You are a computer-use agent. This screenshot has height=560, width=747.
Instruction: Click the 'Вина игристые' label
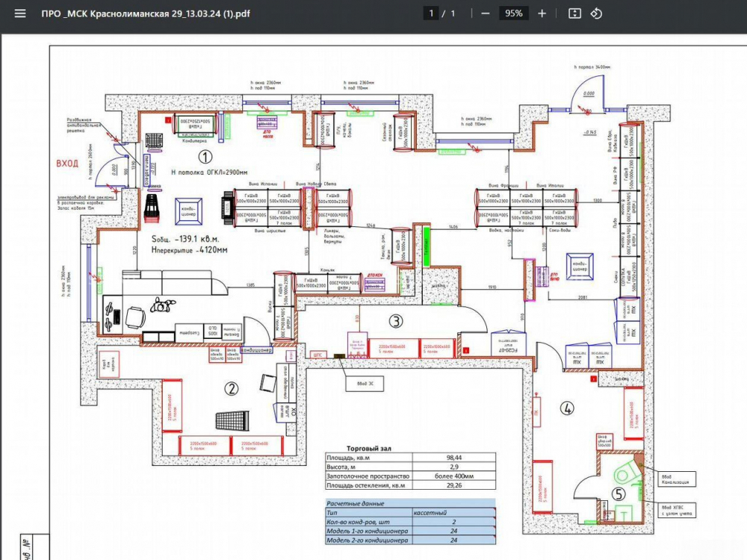click(x=270, y=231)
